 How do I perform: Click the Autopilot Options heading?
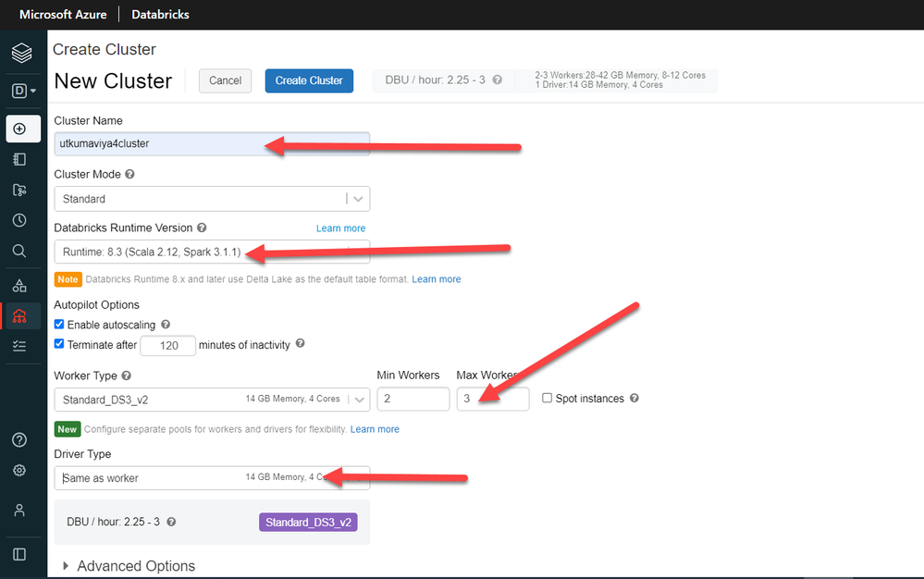pos(96,305)
